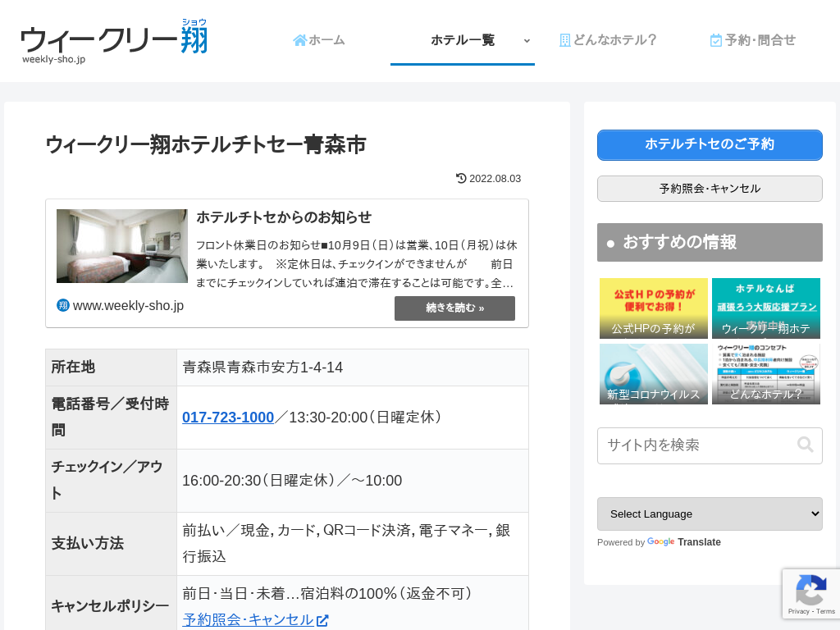The image size is (840, 630).
Task: Call the 017-723-1000 phone link
Action: 228,418
